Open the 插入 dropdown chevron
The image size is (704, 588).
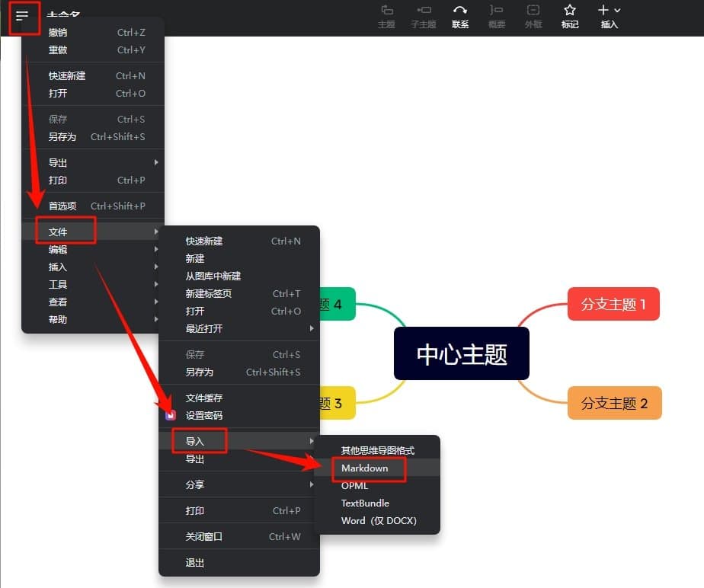pyautogui.click(x=617, y=11)
